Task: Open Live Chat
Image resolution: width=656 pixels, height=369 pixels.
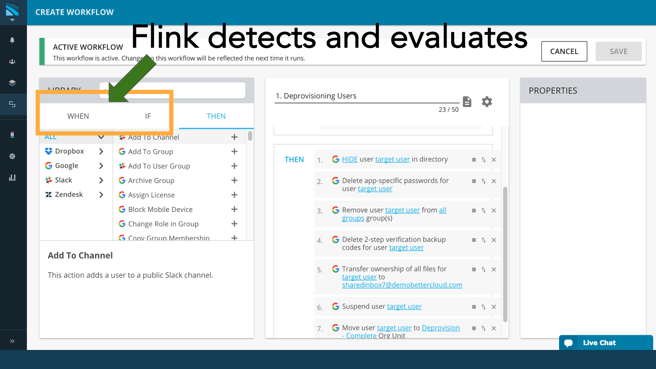Action: pos(605,343)
